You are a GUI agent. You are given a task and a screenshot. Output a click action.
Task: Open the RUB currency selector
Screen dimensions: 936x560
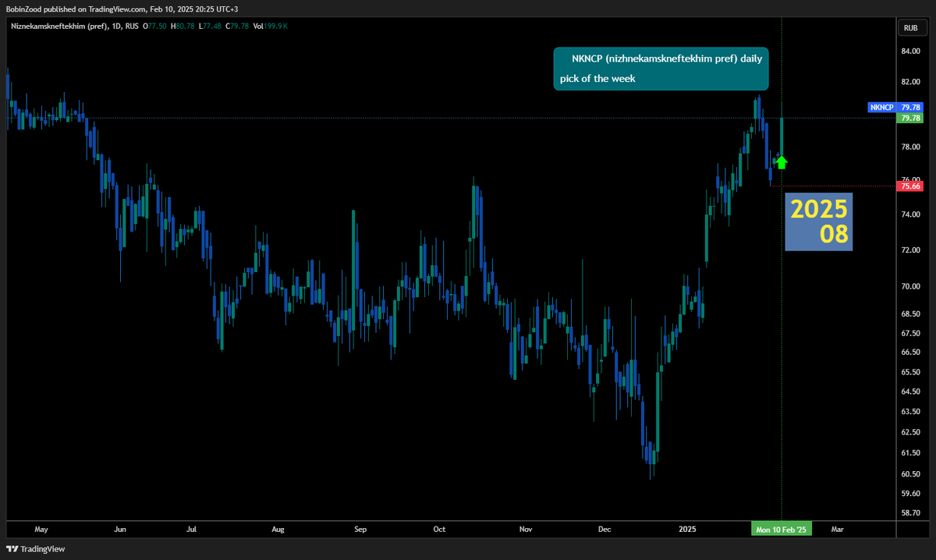tap(910, 27)
